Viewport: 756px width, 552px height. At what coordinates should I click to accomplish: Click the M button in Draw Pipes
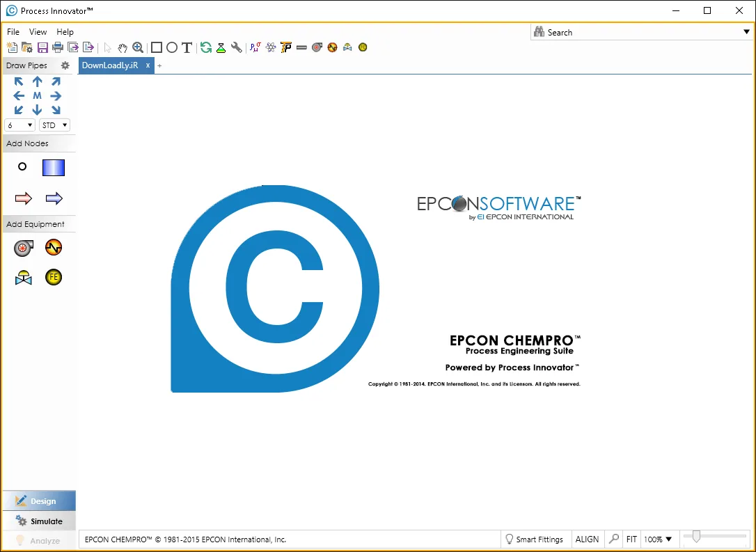coord(37,95)
